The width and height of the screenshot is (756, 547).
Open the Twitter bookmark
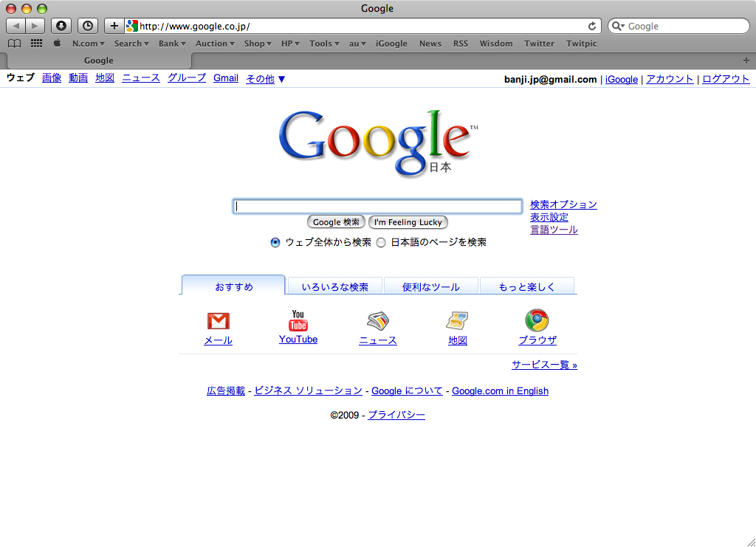click(539, 44)
